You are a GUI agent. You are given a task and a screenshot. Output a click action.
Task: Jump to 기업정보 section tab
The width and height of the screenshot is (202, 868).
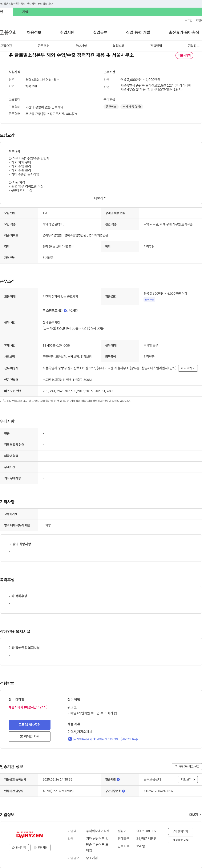click(x=194, y=46)
